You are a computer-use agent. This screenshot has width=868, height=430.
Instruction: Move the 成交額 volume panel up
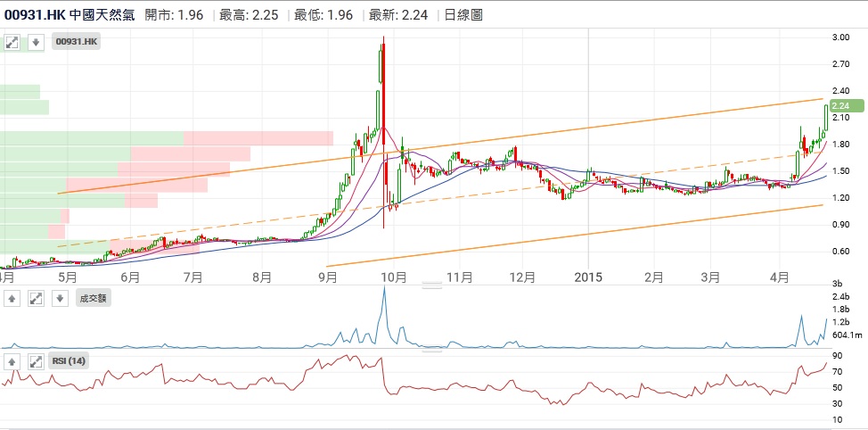pos(13,298)
